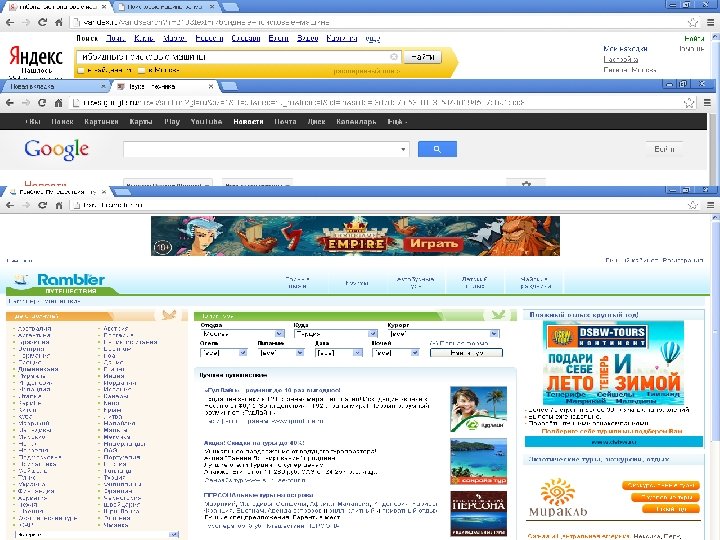The width and height of the screenshot is (720, 540).
Task: Open the gear settings on Google News
Action: coord(526,183)
